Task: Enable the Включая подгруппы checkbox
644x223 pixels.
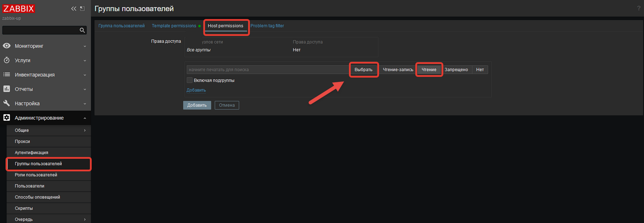Action: [x=190, y=80]
